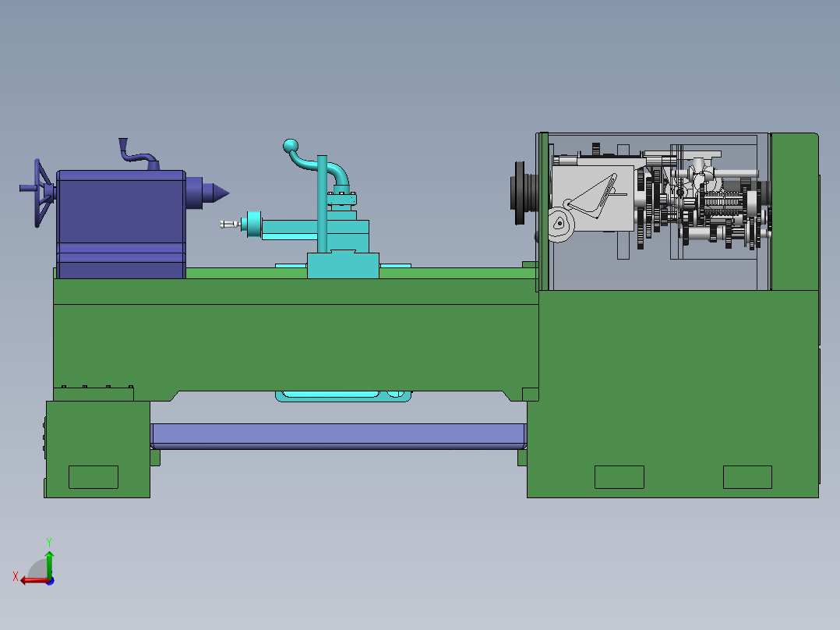This screenshot has height=630, width=840.
Task: Select the cyan apron bracket under the bed
Action: click(344, 396)
